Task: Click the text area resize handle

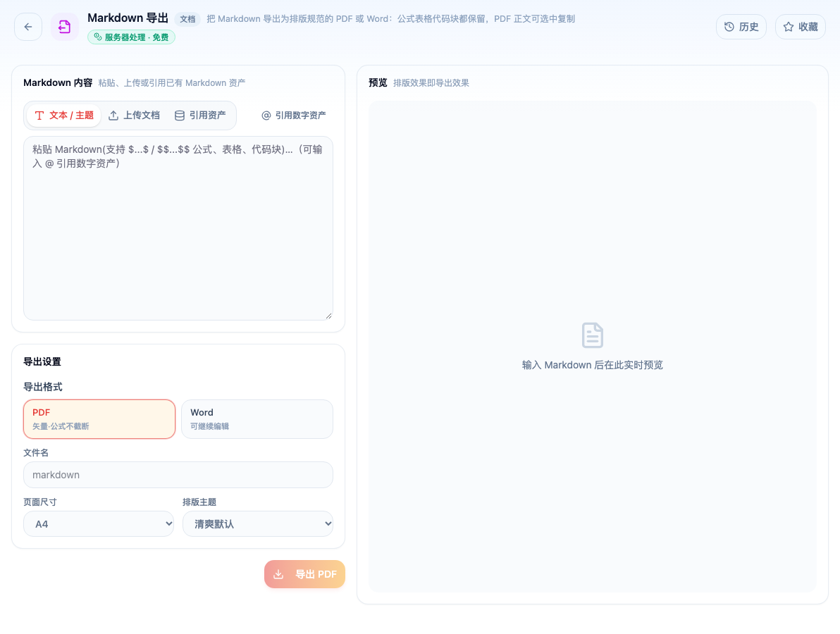Action: click(328, 316)
